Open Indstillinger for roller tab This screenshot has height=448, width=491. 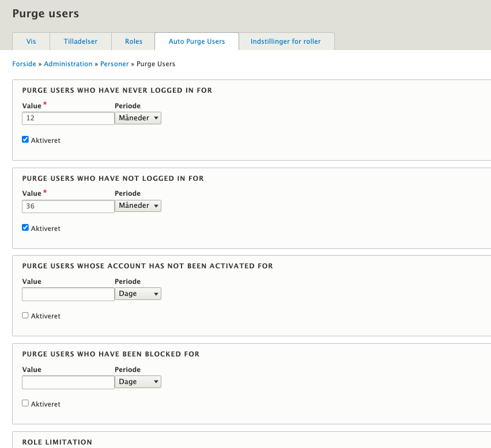coord(285,41)
